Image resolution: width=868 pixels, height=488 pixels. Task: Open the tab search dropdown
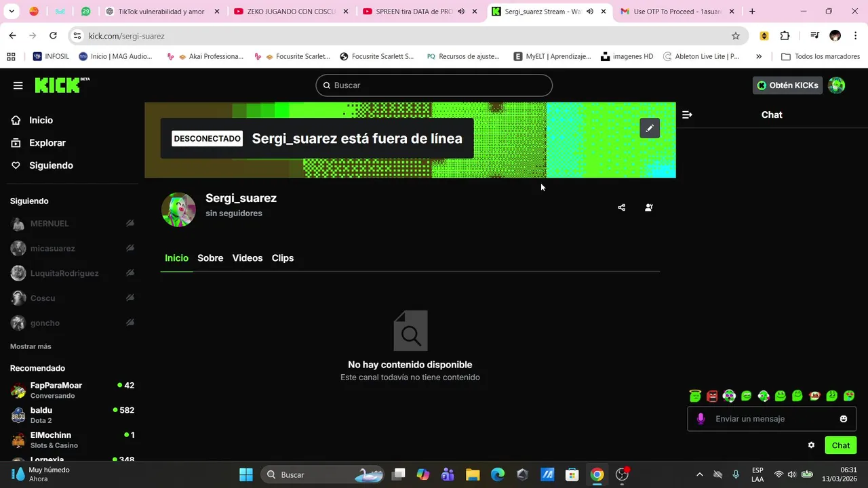(x=13, y=12)
